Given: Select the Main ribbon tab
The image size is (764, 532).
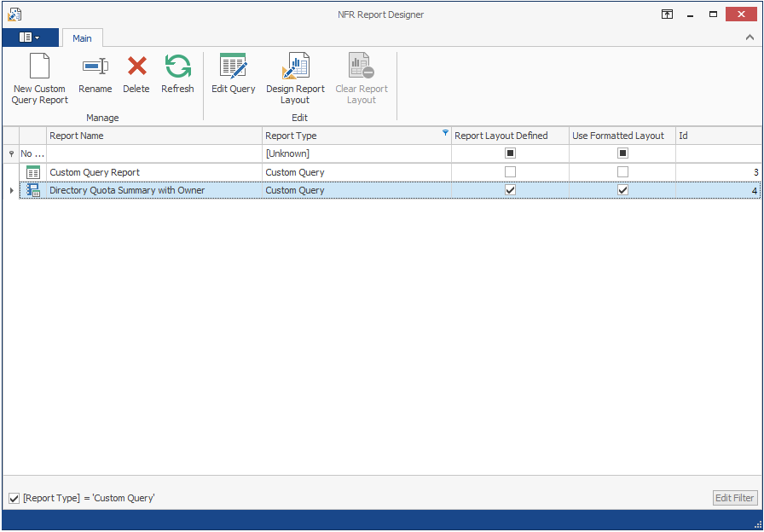Looking at the screenshot, I should tap(82, 38).
